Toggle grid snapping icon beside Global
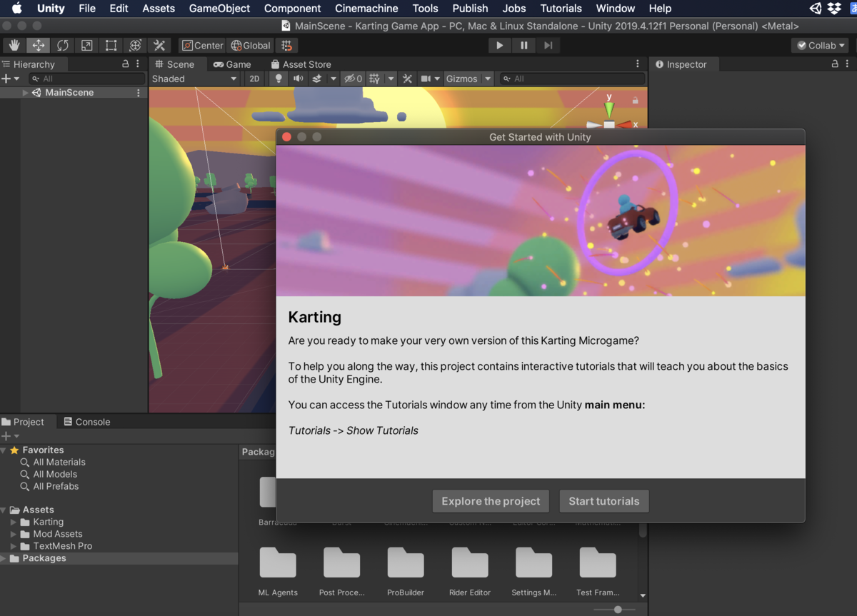 (x=286, y=45)
